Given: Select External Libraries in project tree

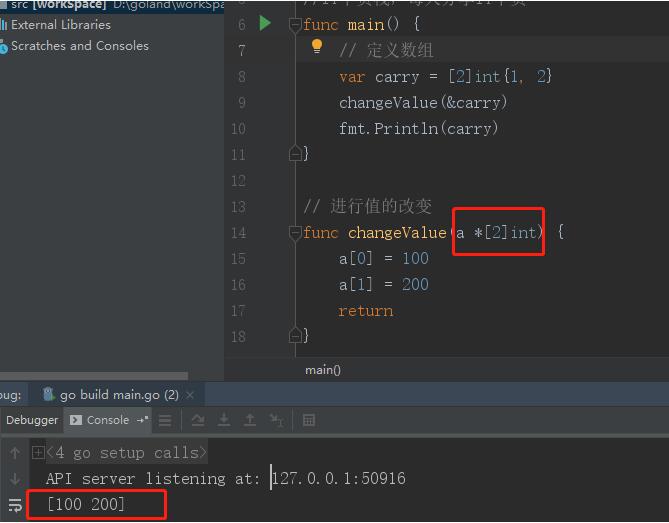Looking at the screenshot, I should pyautogui.click(x=60, y=24).
